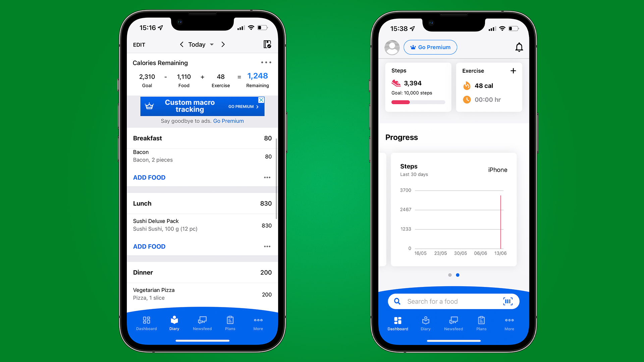
Task: Select the ADD FOOD link under Breakfast
Action: [149, 177]
